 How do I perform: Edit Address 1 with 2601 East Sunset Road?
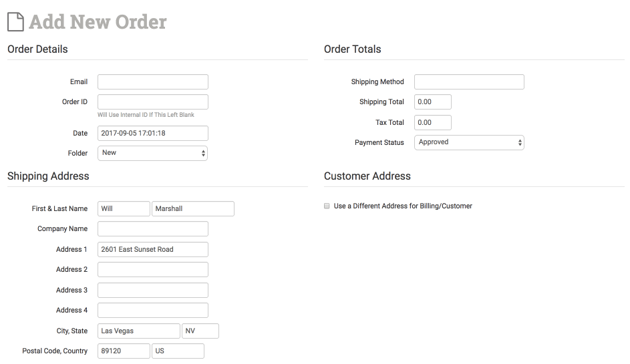[x=152, y=249]
